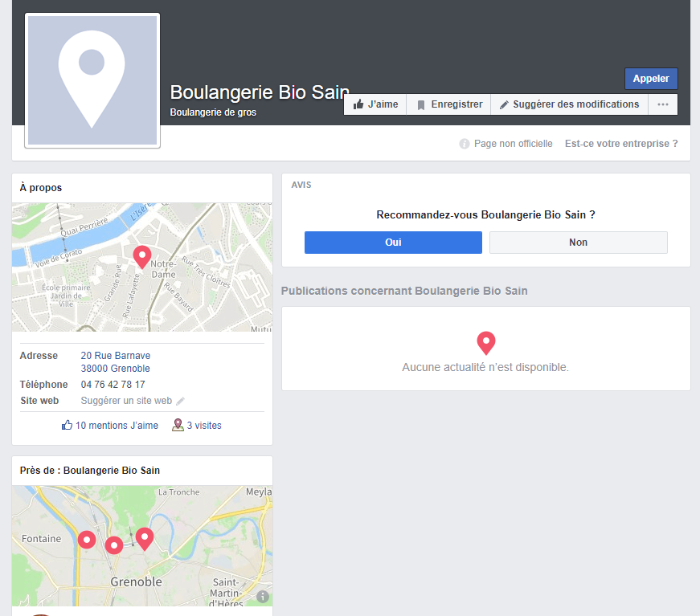The image size is (700, 616).
Task: Like the page with J'aime button
Action: click(x=375, y=104)
